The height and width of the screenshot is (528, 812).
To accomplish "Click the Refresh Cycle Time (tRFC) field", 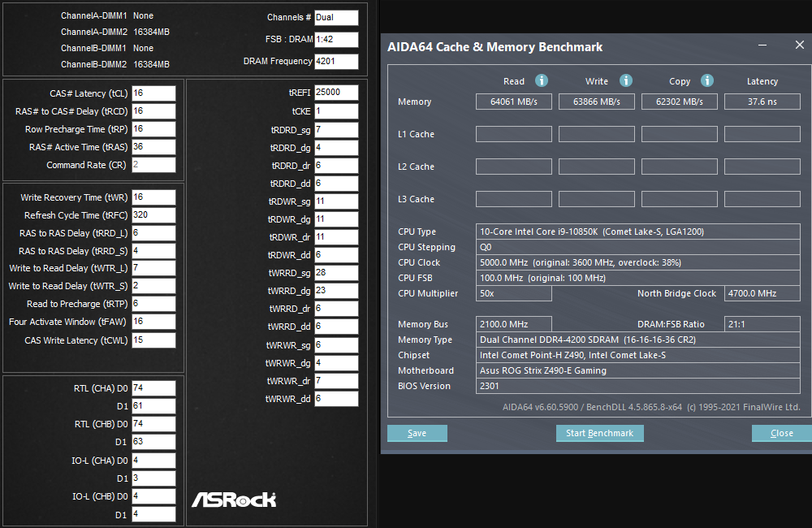I will [x=153, y=215].
